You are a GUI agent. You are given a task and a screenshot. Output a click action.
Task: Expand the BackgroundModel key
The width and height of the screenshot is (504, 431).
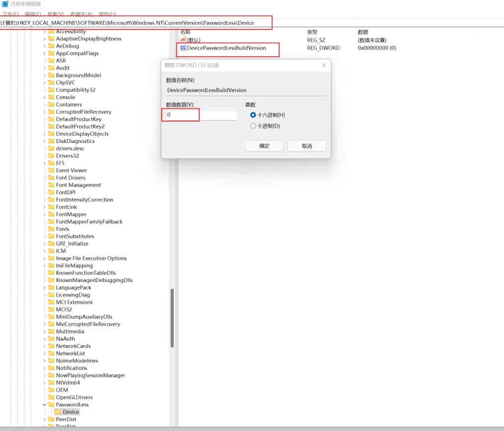44,75
